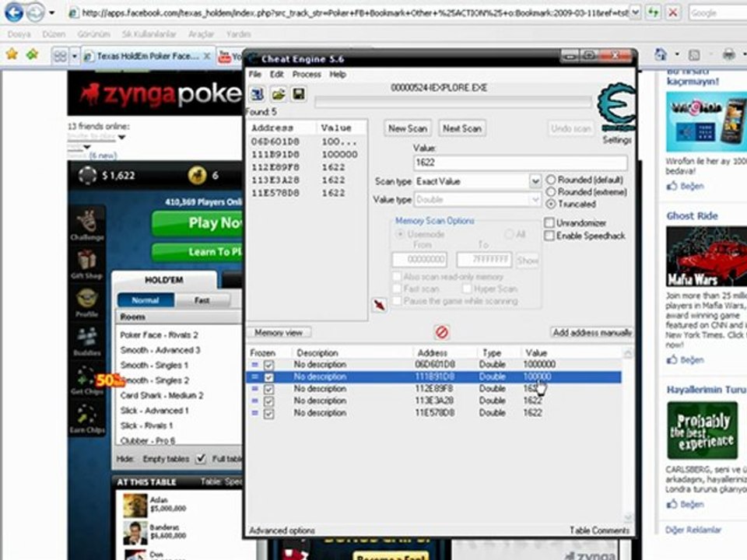Click the Favorites star icon
This screenshot has width=747, height=560.
tap(12, 54)
